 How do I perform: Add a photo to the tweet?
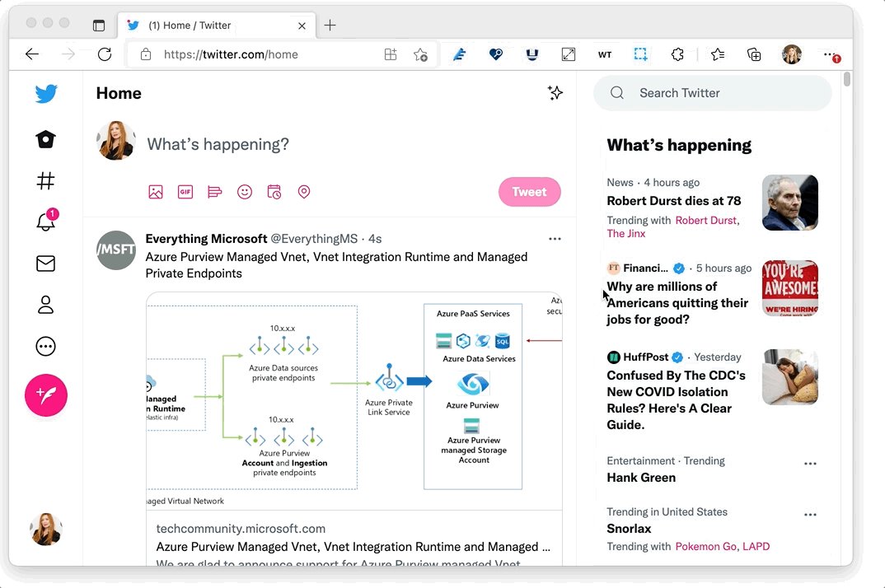click(x=156, y=192)
